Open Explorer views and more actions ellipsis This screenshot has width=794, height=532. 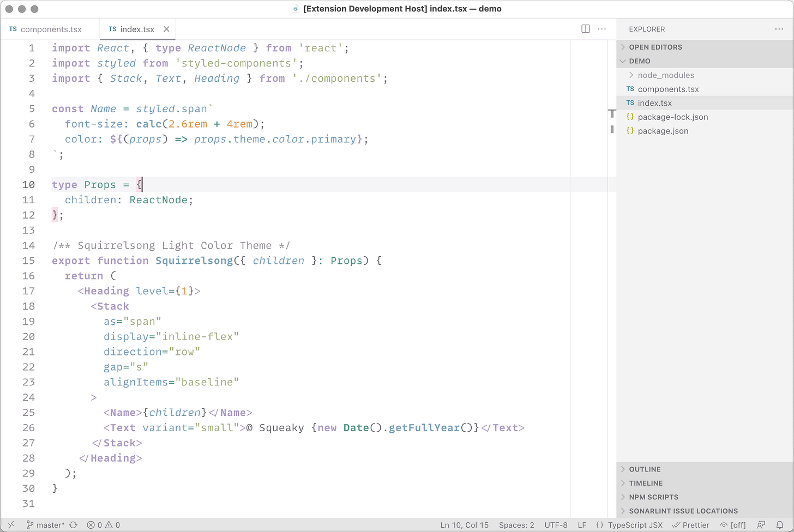[779, 29]
